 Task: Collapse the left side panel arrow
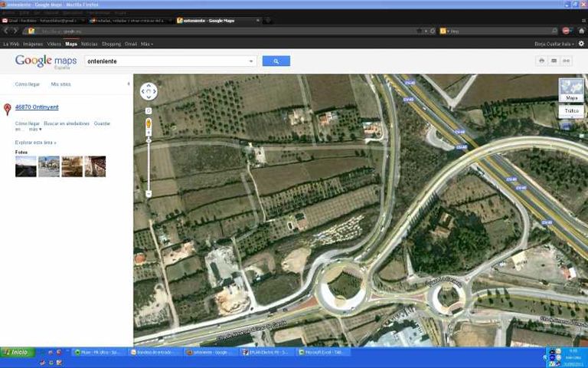[x=128, y=84]
